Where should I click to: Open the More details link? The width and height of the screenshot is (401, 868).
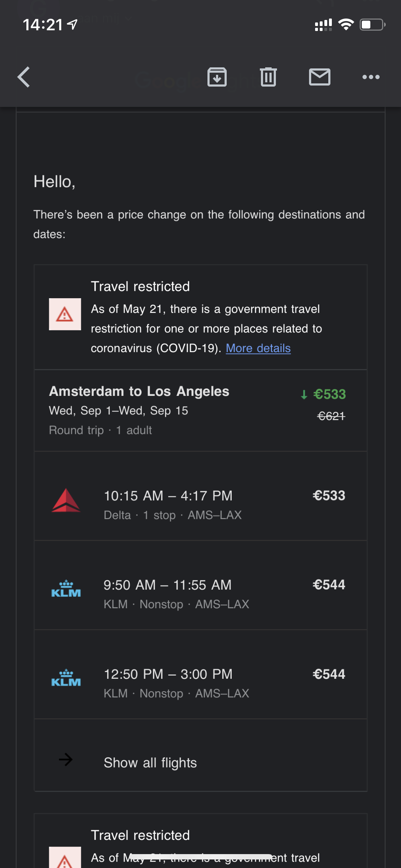[x=258, y=348]
